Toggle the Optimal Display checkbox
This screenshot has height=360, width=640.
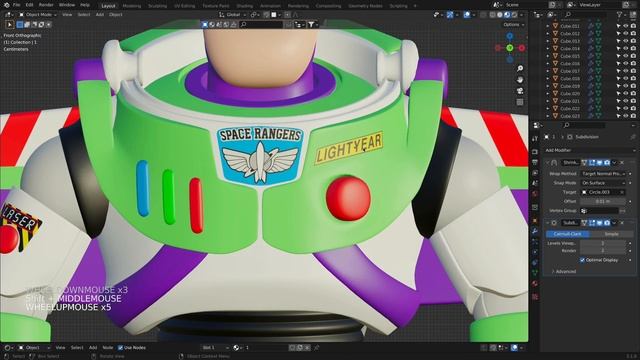582,260
